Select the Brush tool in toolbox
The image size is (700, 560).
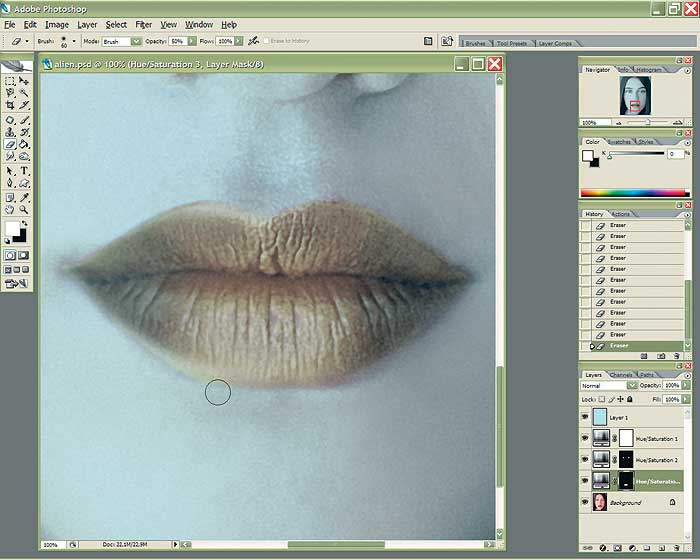click(x=24, y=120)
